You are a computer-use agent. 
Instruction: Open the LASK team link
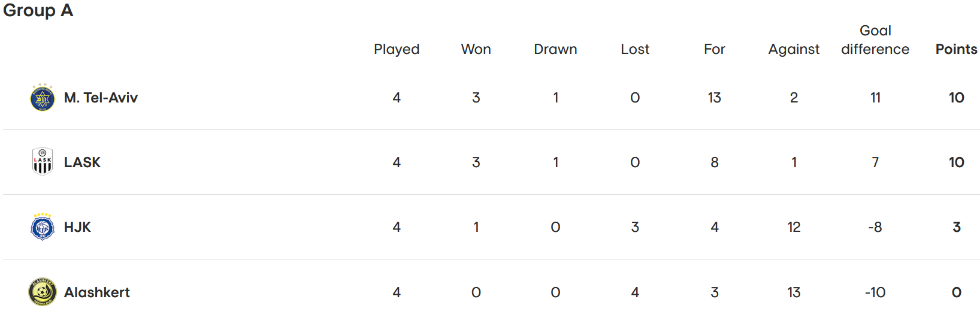pyautogui.click(x=82, y=162)
